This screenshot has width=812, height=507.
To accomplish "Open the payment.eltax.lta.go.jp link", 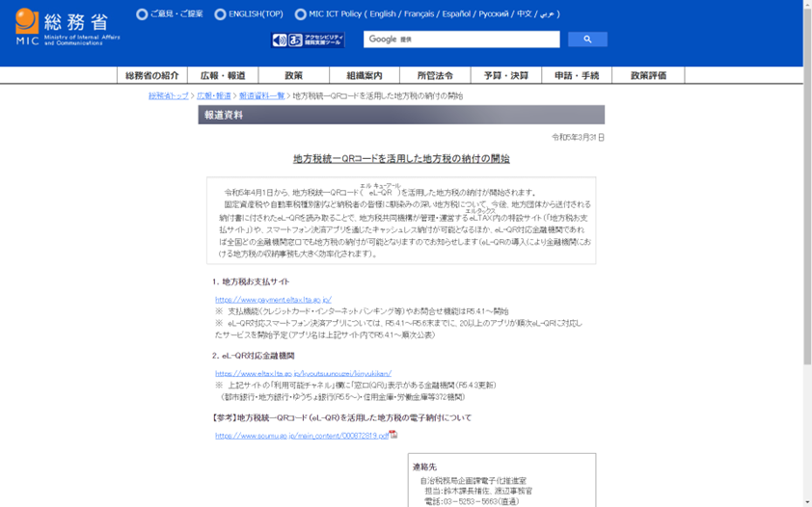I will pos(273,300).
